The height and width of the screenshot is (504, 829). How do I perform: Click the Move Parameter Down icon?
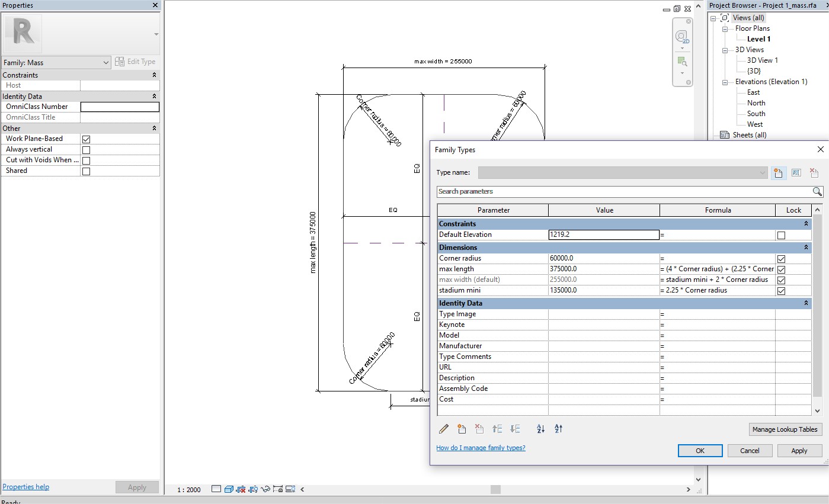515,429
